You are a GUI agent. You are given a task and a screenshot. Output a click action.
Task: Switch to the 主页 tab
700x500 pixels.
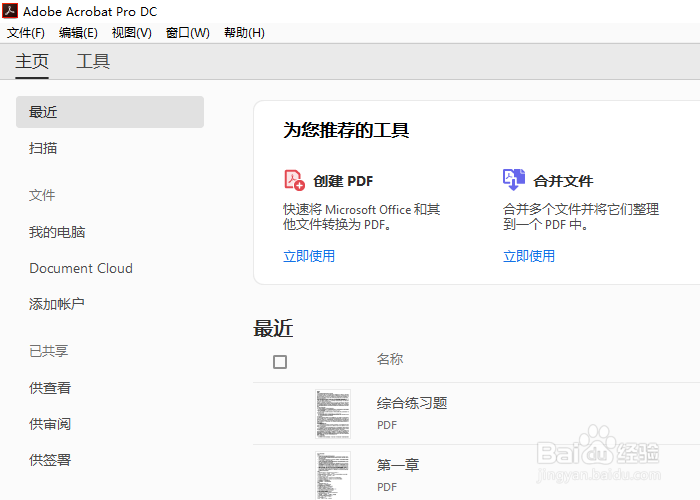pos(32,62)
